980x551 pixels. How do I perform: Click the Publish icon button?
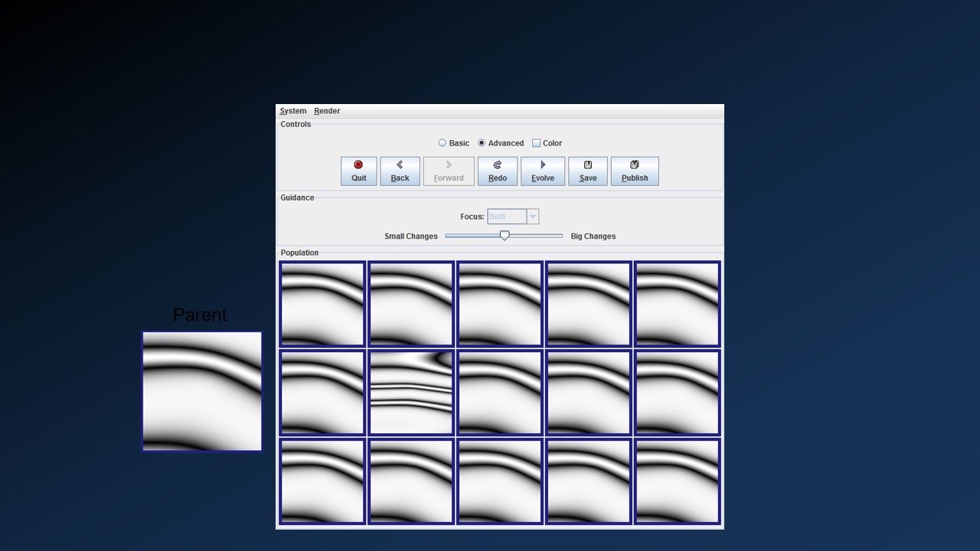click(634, 171)
